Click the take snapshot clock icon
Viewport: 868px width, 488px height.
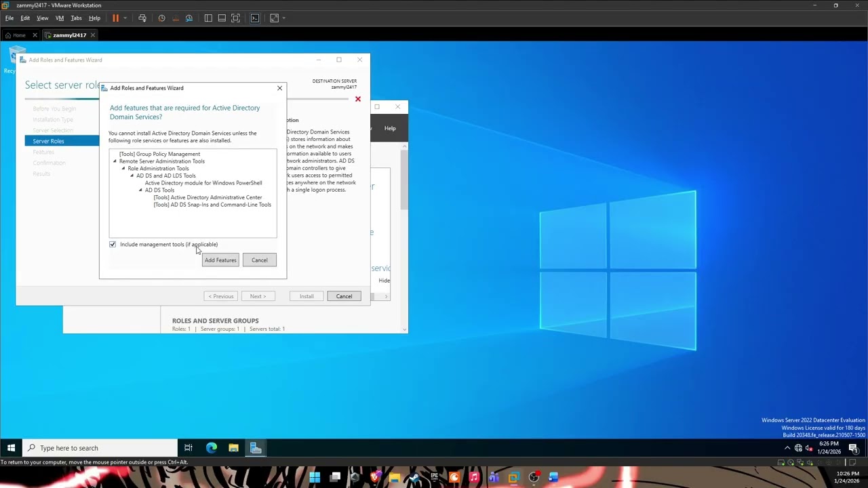pyautogui.click(x=161, y=18)
